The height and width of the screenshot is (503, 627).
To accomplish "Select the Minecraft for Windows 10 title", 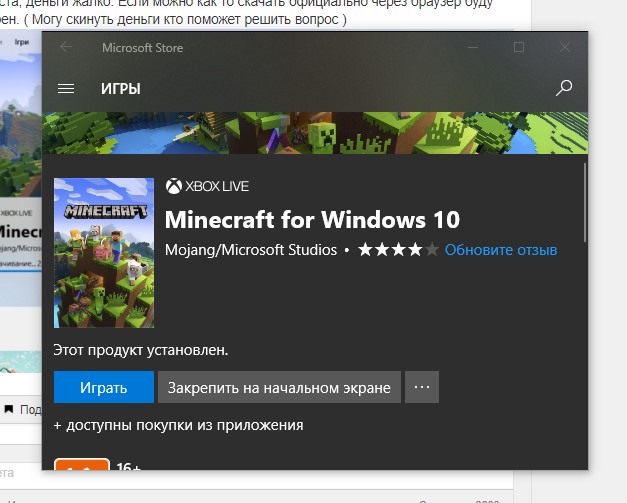I will coord(312,220).
